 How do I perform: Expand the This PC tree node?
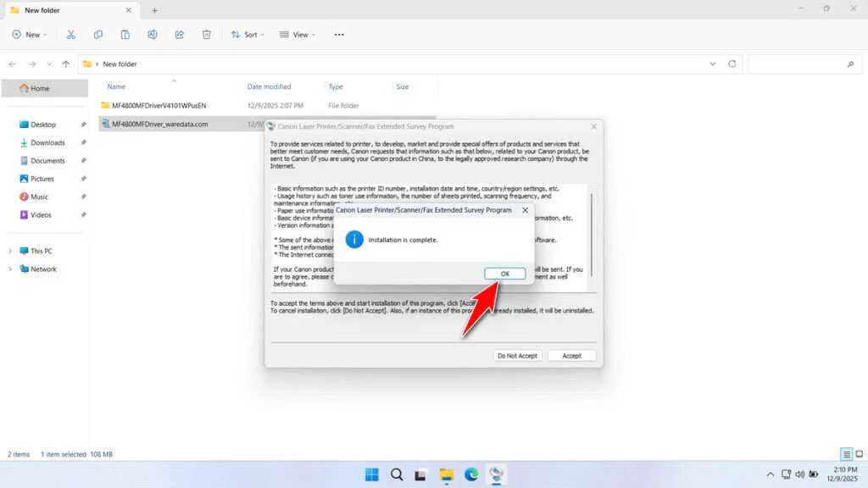coord(10,251)
